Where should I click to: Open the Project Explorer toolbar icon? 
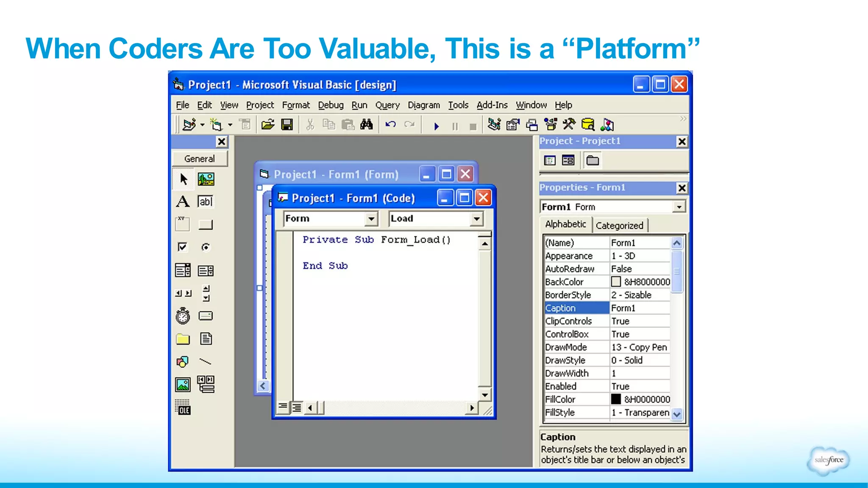(x=494, y=125)
